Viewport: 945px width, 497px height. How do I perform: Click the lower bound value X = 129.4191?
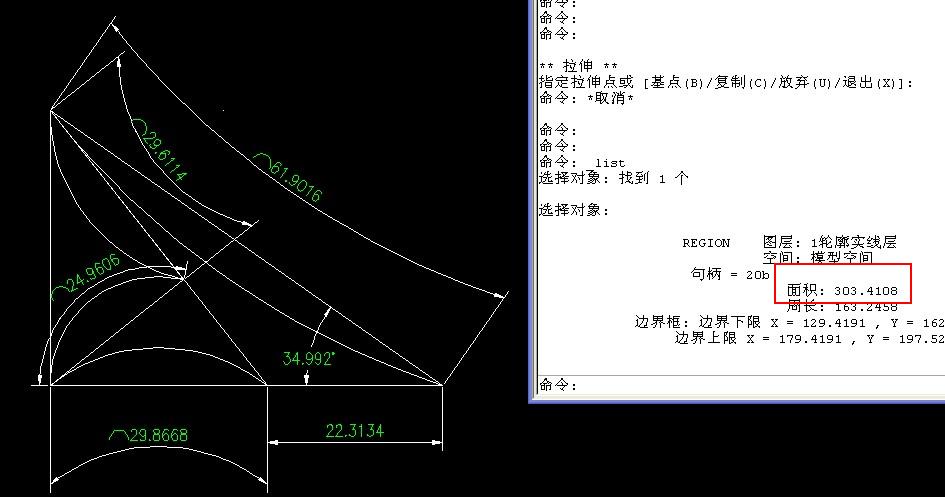pyautogui.click(x=818, y=323)
